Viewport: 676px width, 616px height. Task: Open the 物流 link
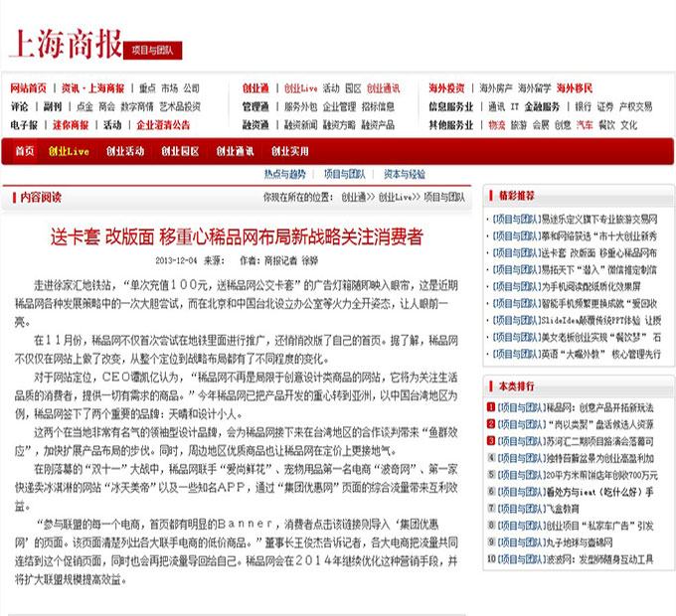(497, 125)
